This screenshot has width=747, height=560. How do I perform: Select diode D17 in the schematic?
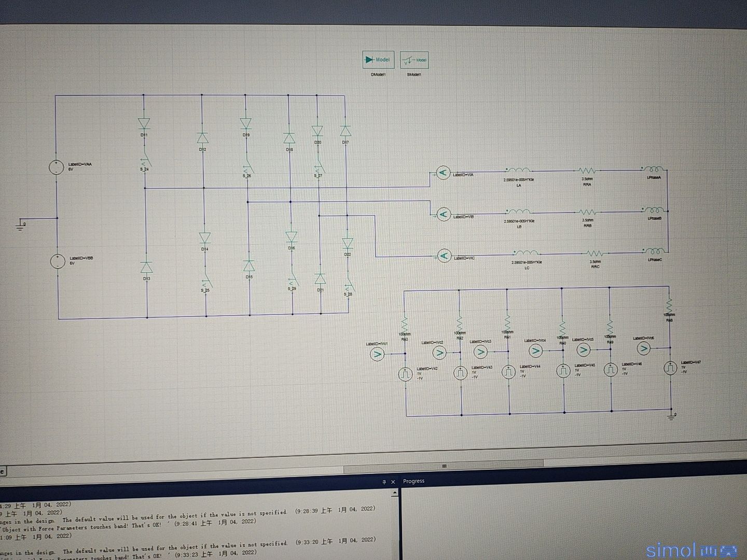(345, 131)
